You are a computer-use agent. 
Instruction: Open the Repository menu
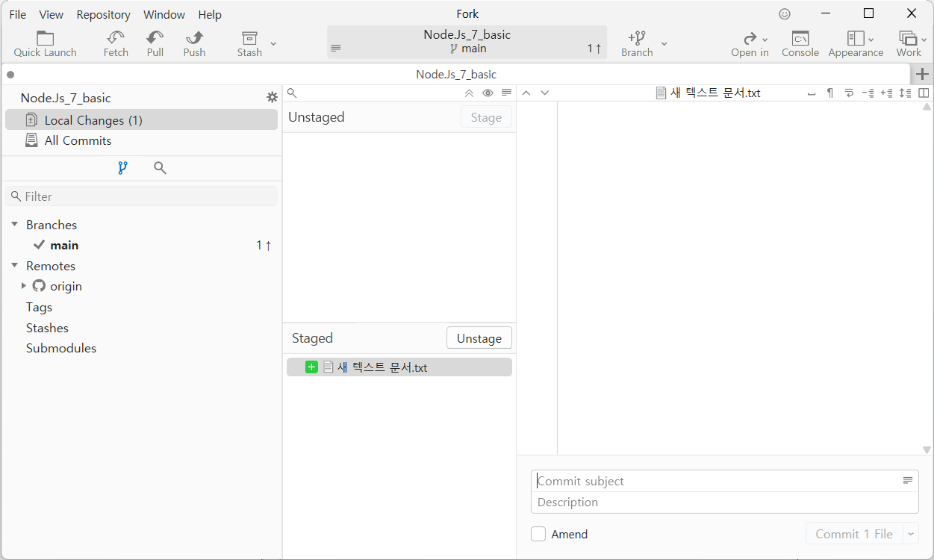[x=104, y=14]
